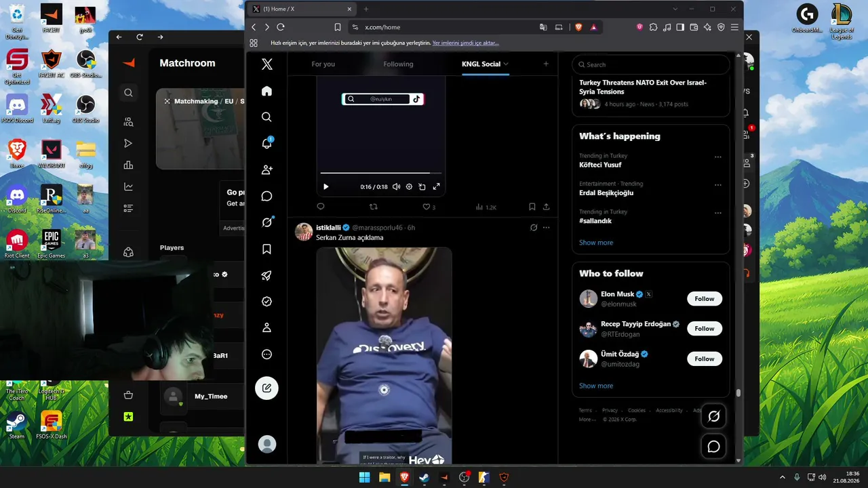The height and width of the screenshot is (488, 868).
Task: Switch to the For you tab
Action: point(323,64)
